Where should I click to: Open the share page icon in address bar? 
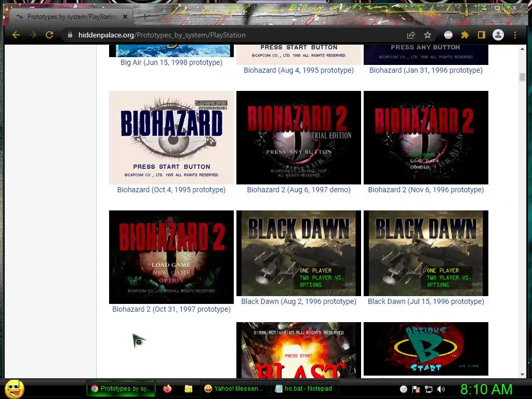coord(411,35)
